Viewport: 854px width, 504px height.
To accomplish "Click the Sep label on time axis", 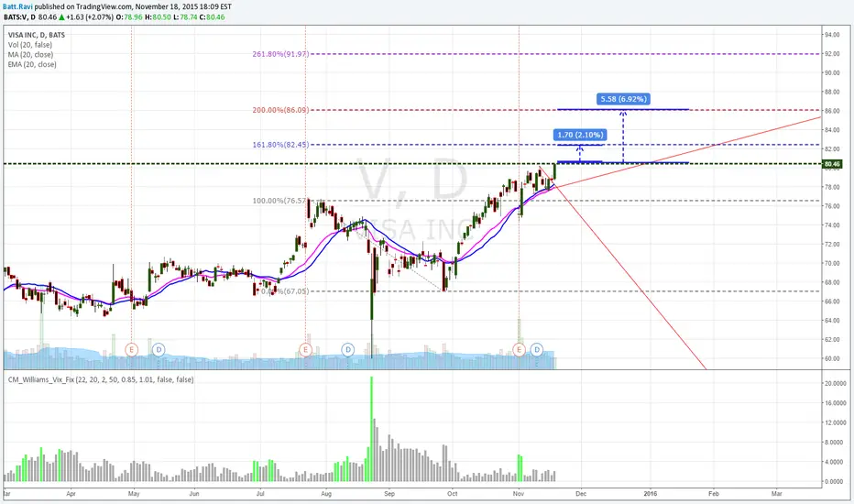I will pyautogui.click(x=389, y=494).
